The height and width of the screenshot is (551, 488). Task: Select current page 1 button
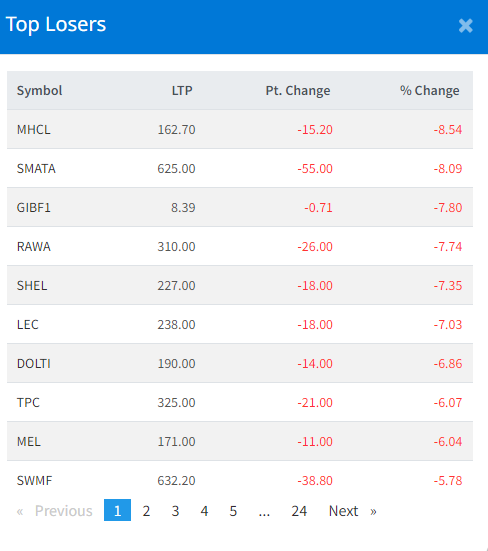pos(117,510)
